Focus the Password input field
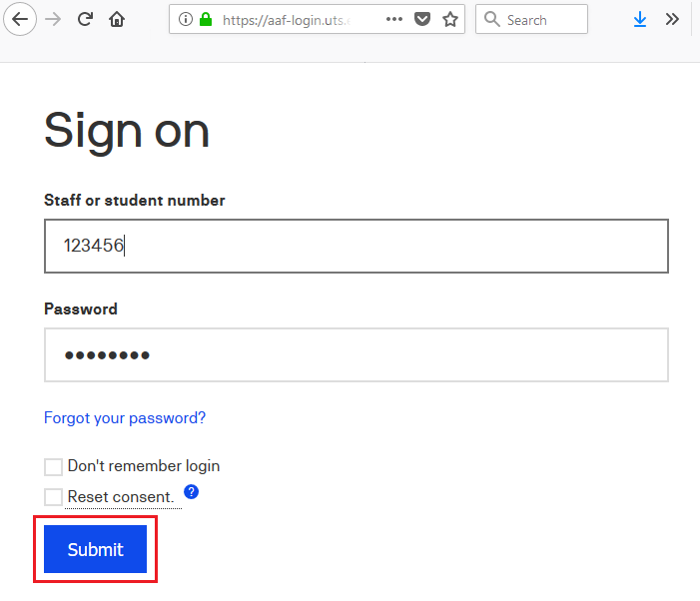The height and width of the screenshot is (601, 700). [355, 354]
